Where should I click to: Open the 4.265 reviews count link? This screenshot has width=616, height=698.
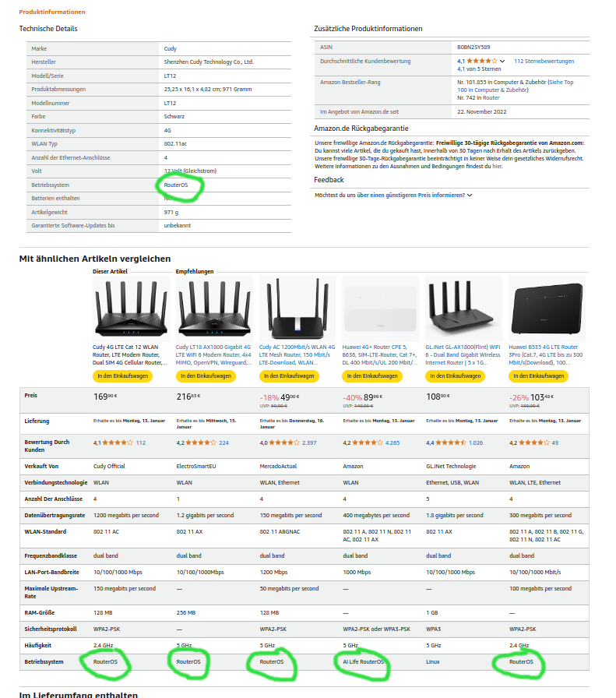click(392, 443)
